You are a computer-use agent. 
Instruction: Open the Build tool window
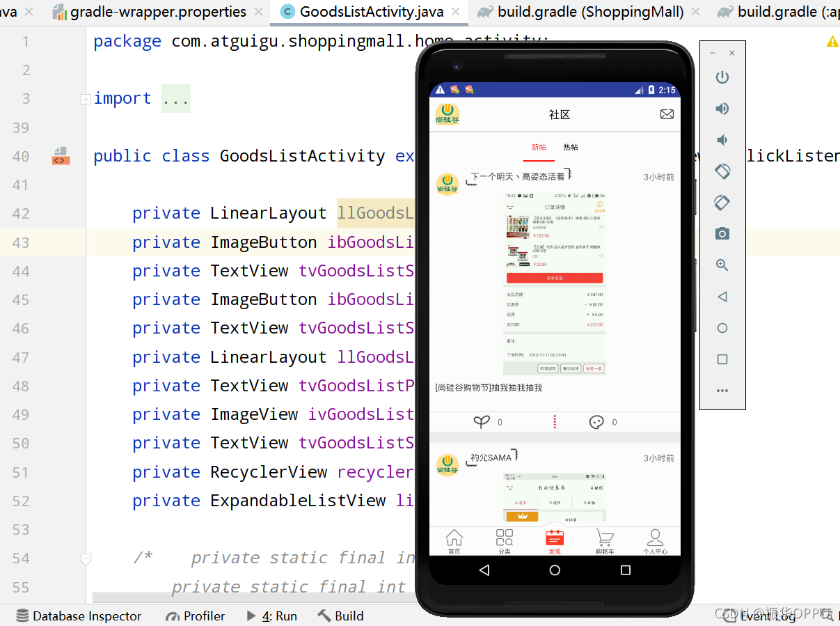(x=340, y=616)
